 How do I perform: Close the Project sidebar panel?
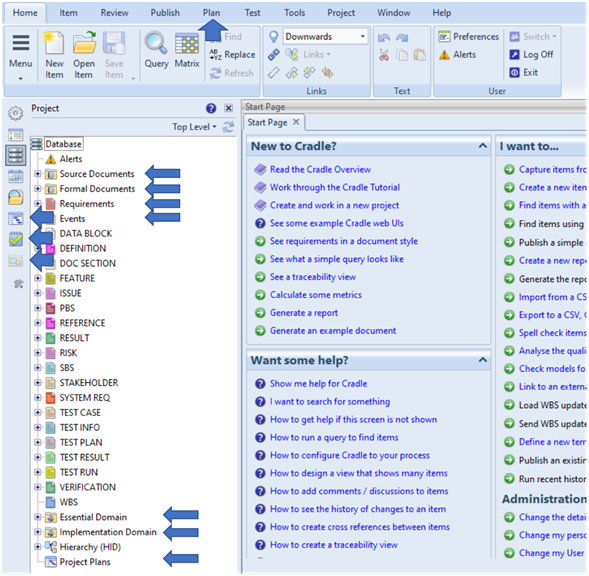click(228, 108)
